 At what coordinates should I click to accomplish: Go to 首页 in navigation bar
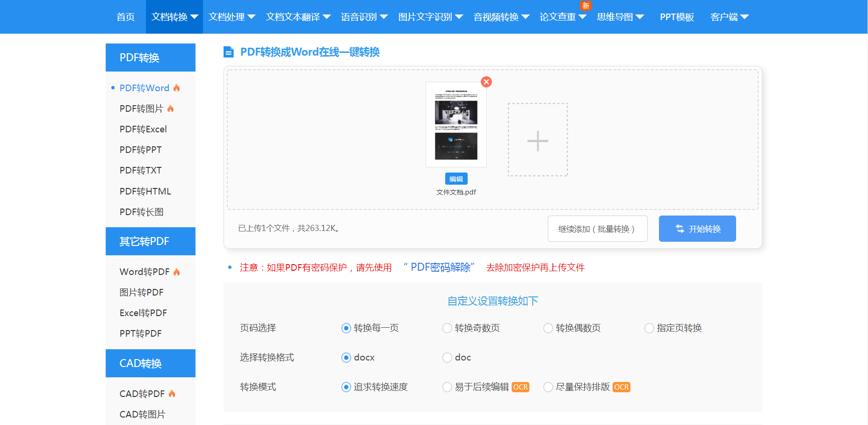(125, 17)
